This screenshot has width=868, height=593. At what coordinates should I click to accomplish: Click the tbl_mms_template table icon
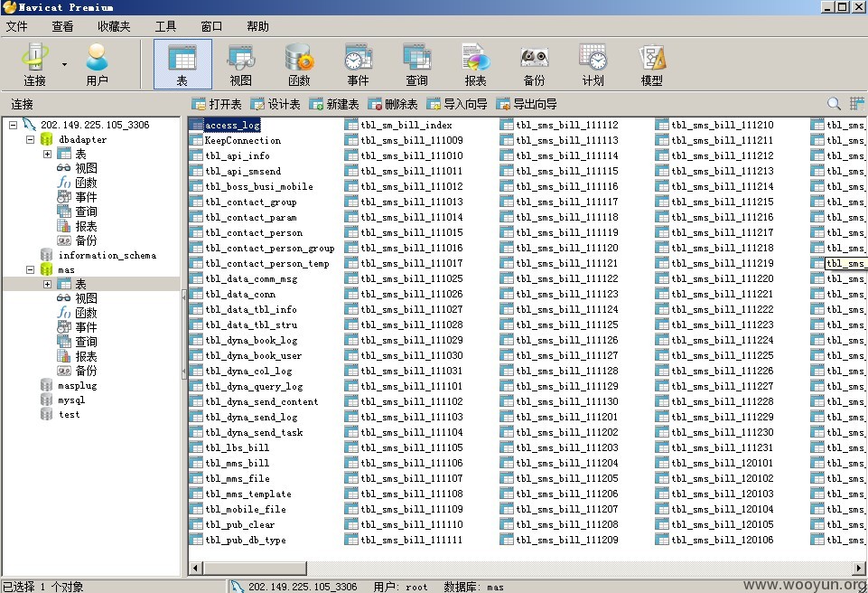196,494
